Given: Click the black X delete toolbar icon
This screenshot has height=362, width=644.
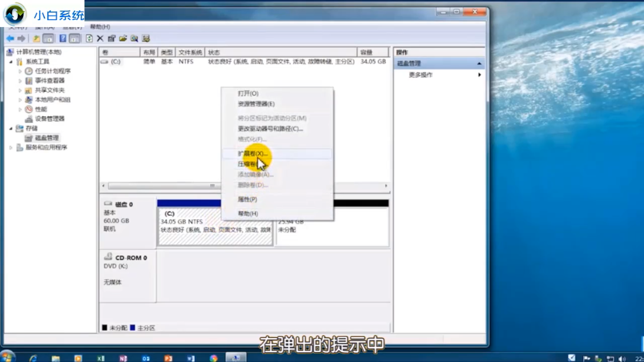Looking at the screenshot, I should tap(100, 39).
